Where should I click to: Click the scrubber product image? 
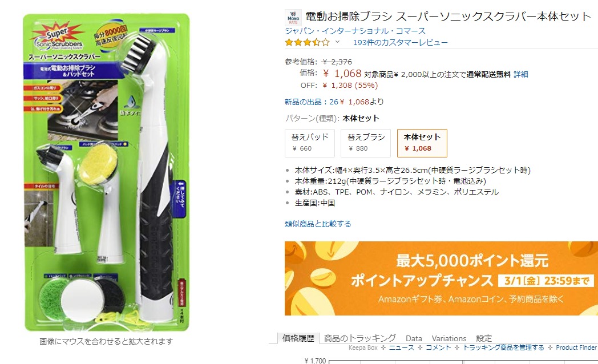[106, 172]
